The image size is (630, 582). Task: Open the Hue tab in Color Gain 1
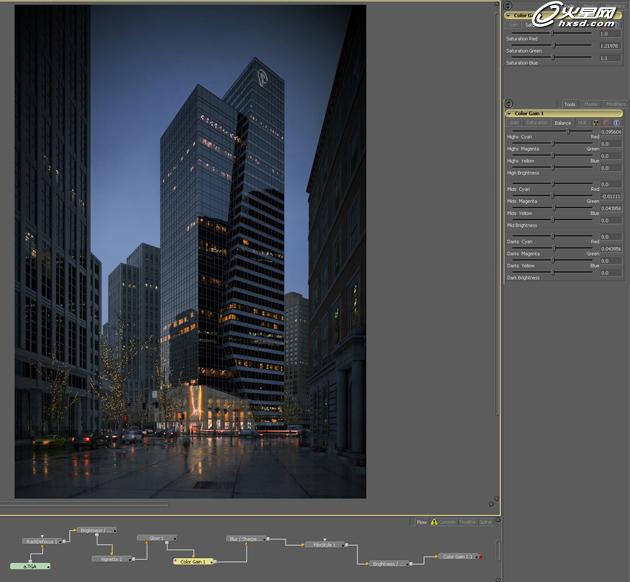[x=582, y=123]
